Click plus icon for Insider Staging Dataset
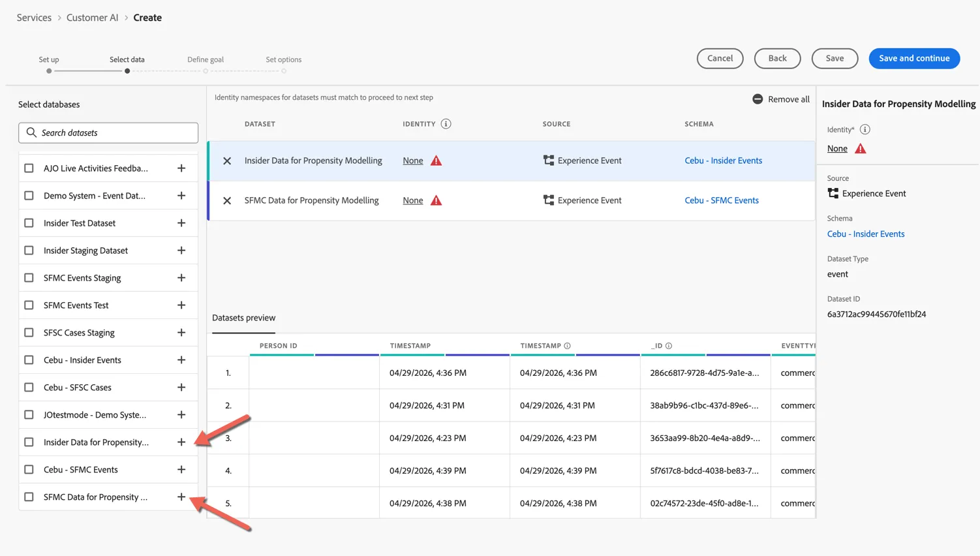 pyautogui.click(x=181, y=251)
